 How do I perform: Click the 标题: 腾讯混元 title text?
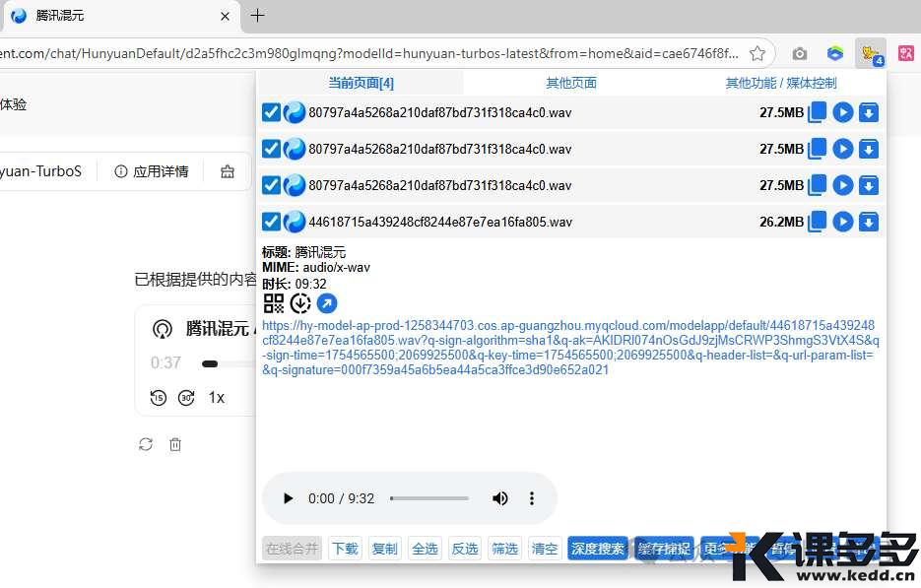(304, 252)
